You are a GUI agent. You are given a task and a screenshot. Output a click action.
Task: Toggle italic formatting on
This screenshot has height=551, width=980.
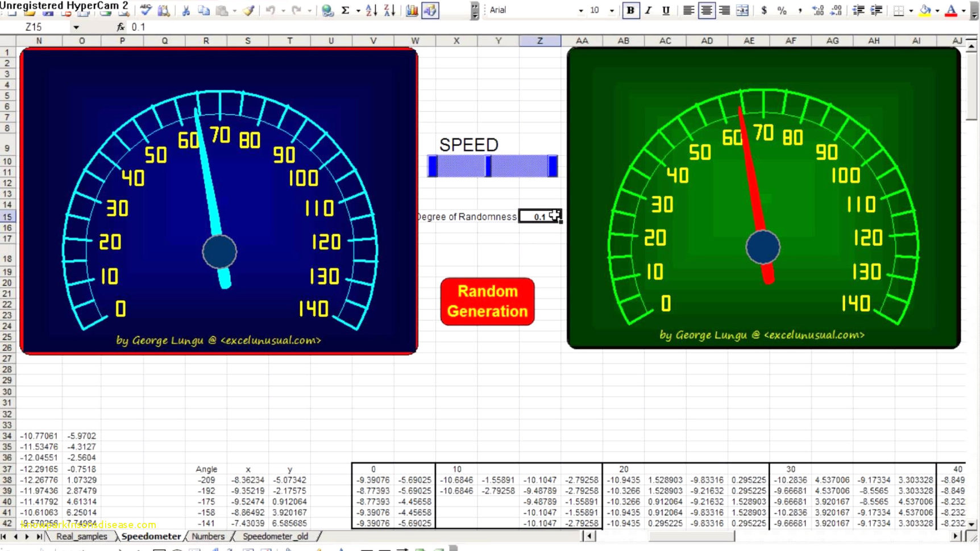point(648,10)
